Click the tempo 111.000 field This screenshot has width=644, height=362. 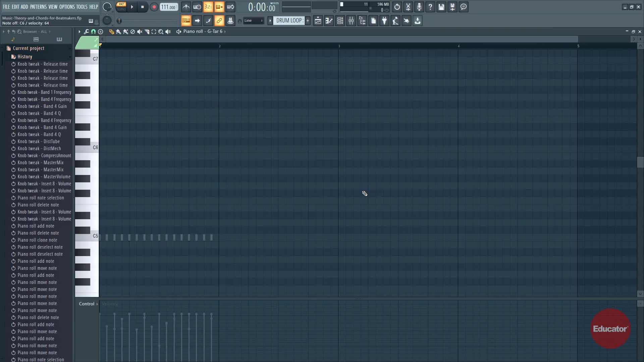pos(168,7)
